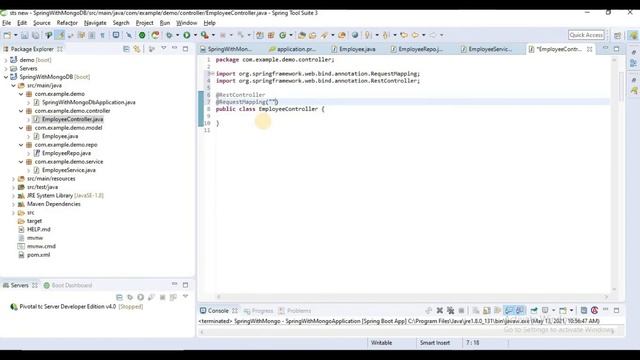Click the stop server icon in Servers view
This screenshot has width=640, height=360.
pos(162,297)
